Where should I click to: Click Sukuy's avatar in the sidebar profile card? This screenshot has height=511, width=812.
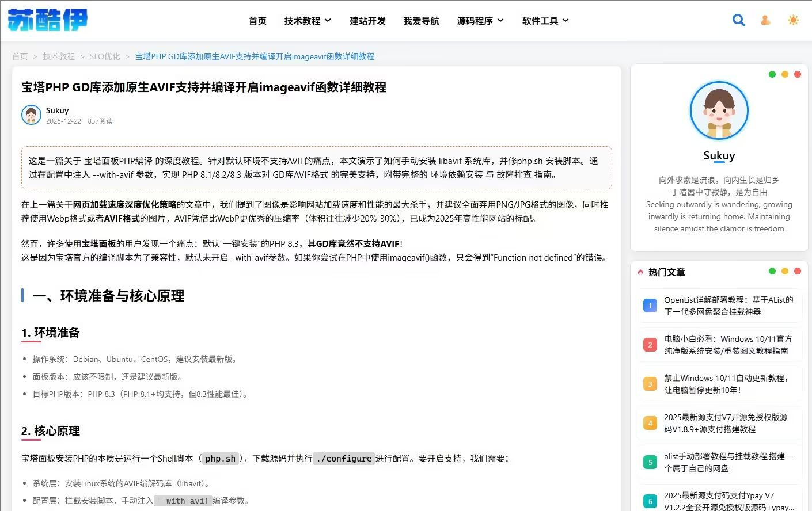click(719, 110)
